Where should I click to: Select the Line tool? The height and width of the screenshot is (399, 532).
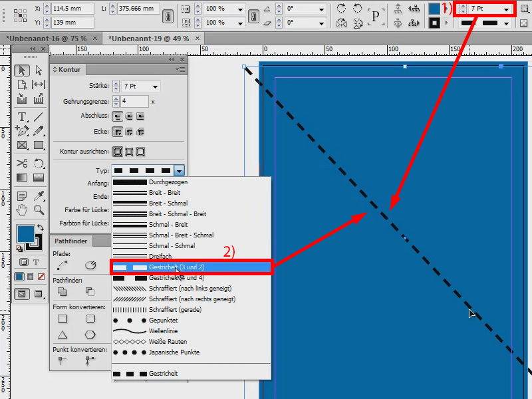point(39,117)
